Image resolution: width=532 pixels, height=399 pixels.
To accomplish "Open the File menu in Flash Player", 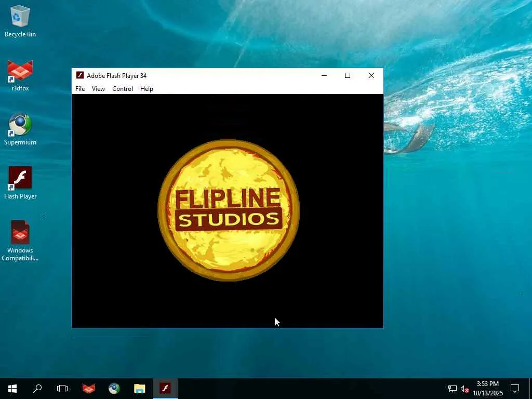I will coord(80,88).
